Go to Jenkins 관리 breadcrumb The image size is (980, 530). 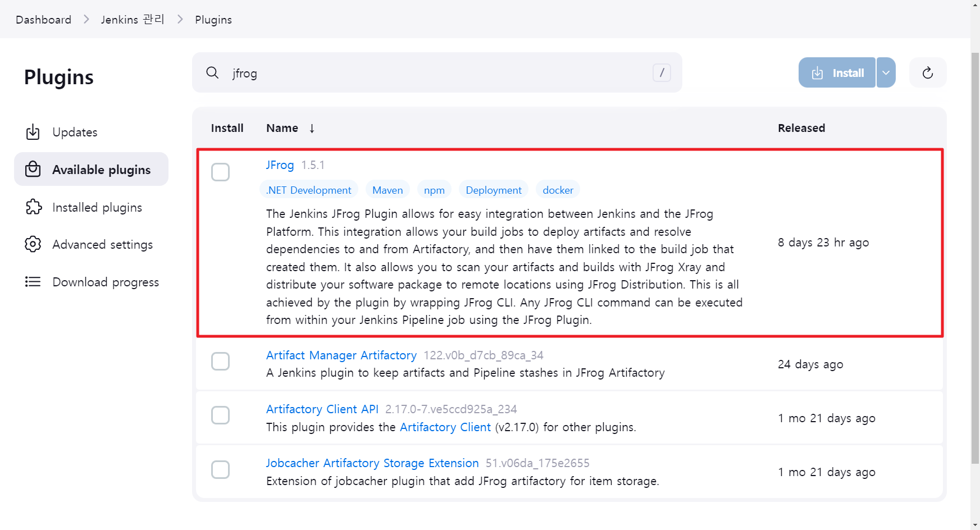point(133,20)
